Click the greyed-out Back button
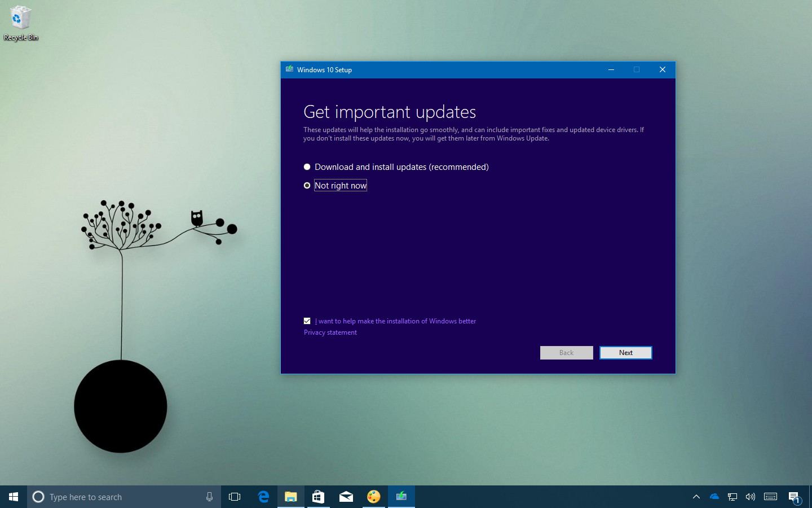 tap(566, 353)
